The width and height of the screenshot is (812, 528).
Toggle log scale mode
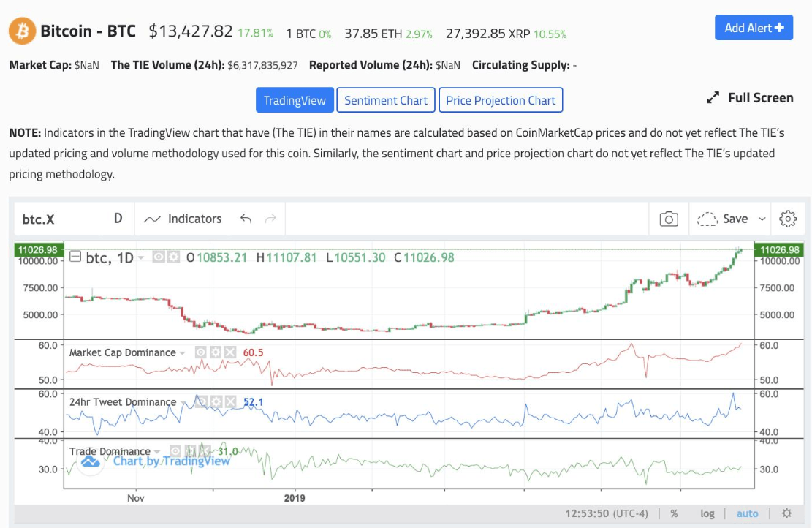point(707,513)
